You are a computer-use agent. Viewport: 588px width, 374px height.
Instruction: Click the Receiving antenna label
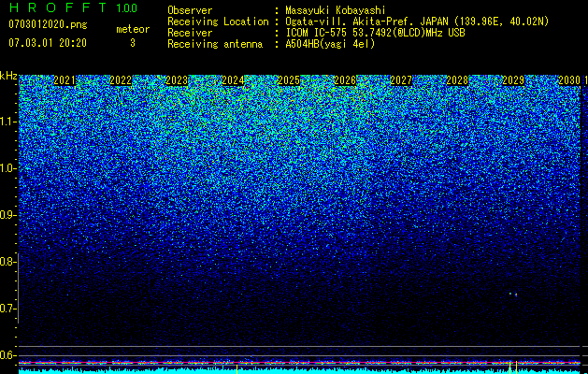[x=215, y=44]
